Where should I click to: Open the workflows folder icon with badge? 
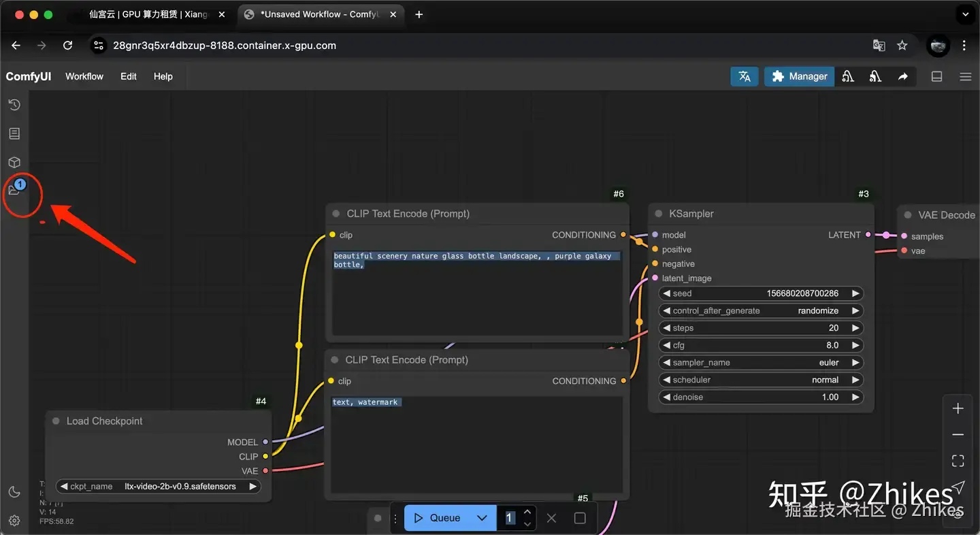(15, 190)
